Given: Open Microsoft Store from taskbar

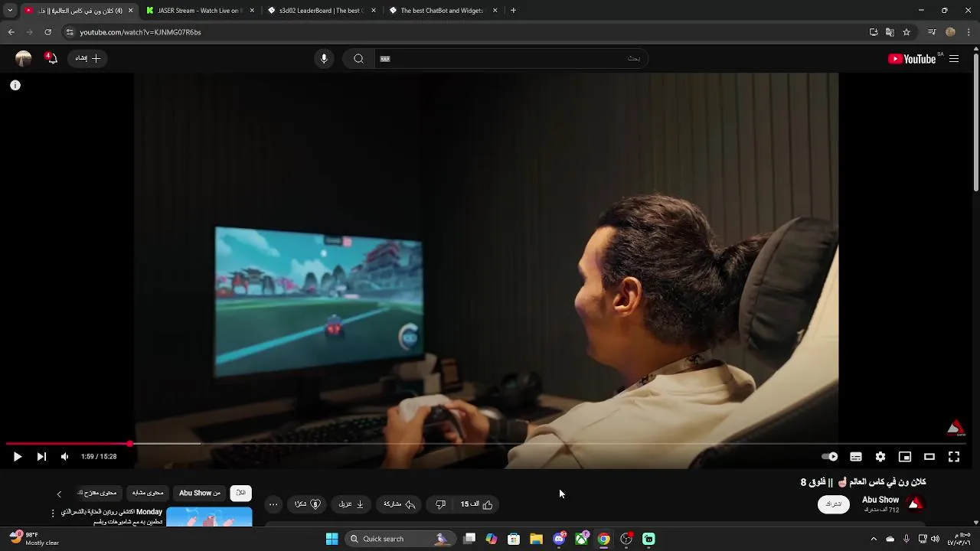Looking at the screenshot, I should [514, 539].
